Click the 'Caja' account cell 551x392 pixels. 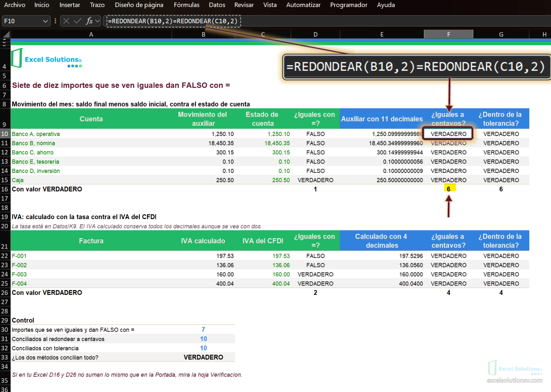(x=91, y=180)
